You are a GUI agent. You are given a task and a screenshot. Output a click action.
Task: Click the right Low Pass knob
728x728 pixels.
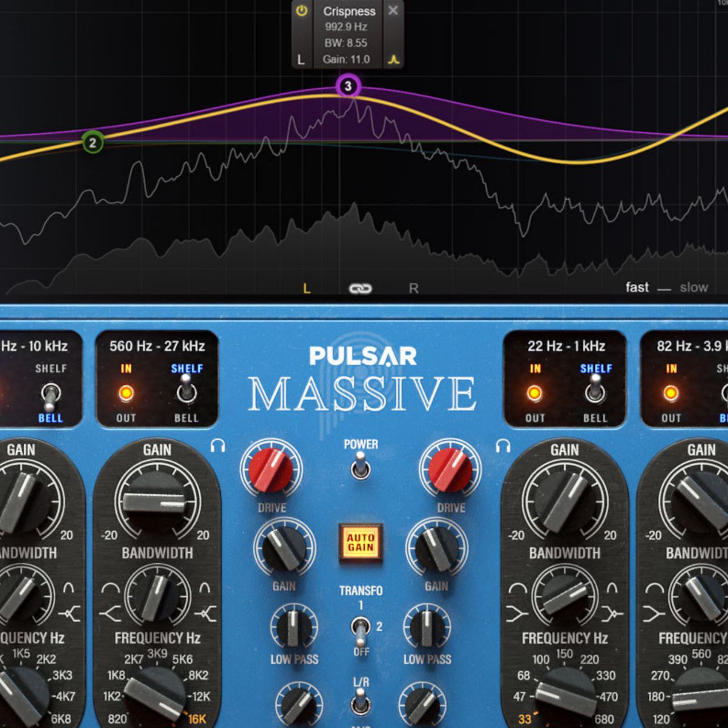tap(427, 628)
